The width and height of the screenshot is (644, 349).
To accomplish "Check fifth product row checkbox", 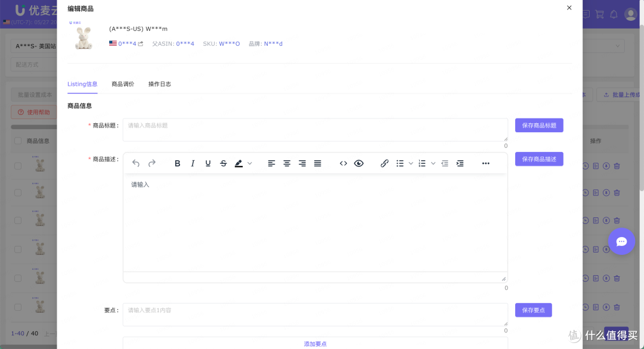I will (x=18, y=278).
